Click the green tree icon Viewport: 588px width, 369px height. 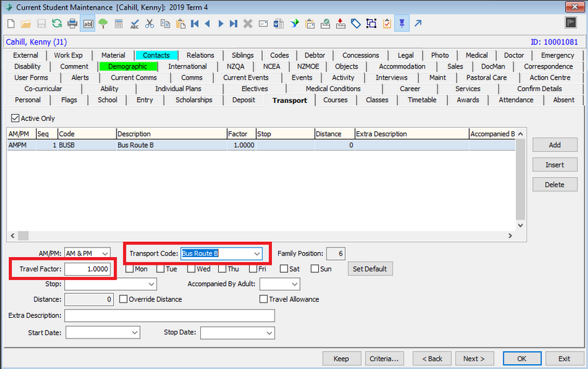tap(103, 23)
